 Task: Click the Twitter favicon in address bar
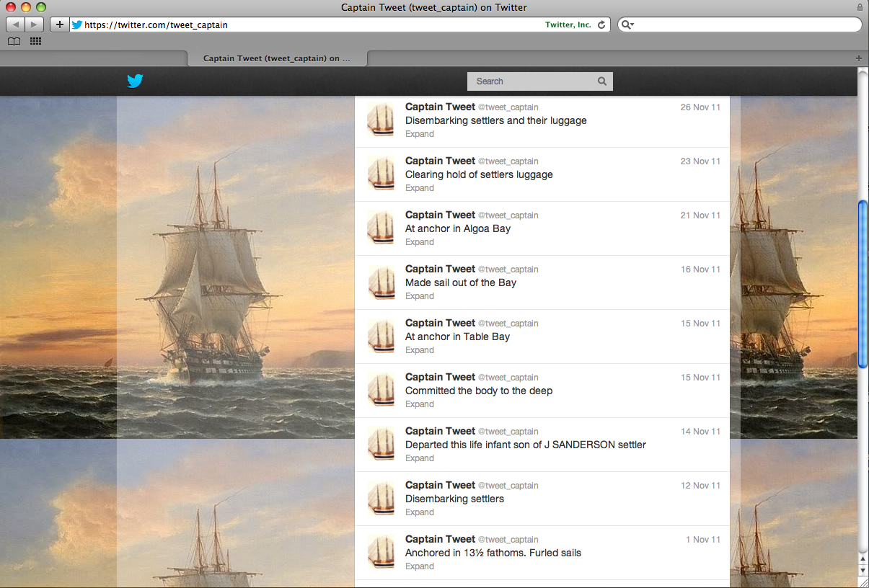click(77, 24)
